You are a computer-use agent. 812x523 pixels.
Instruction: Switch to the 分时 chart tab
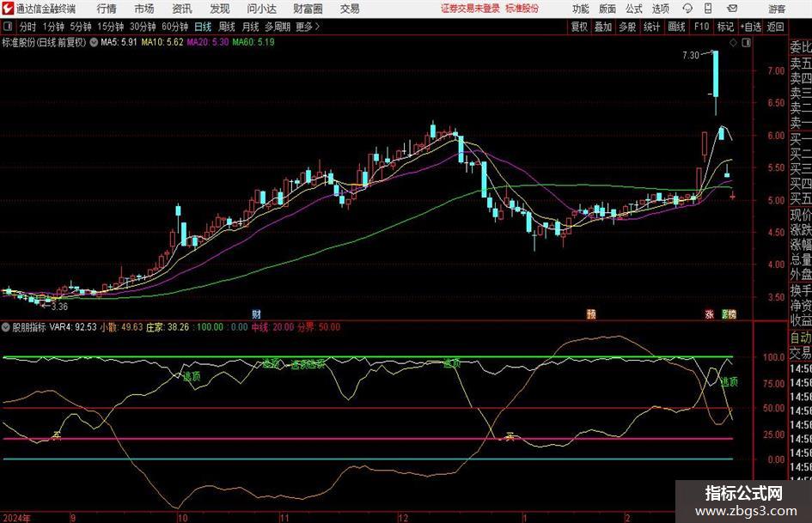(27, 27)
